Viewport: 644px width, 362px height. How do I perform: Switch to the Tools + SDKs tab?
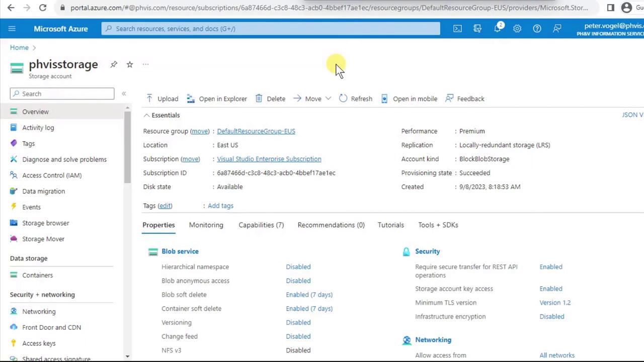point(438,225)
